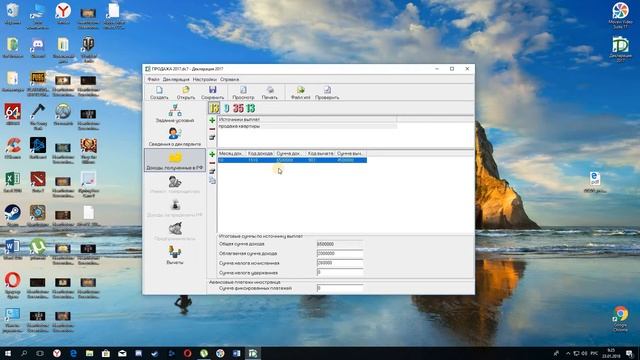Select the red 35 percent rate tab
The height and width of the screenshot is (360, 640).
238,108
